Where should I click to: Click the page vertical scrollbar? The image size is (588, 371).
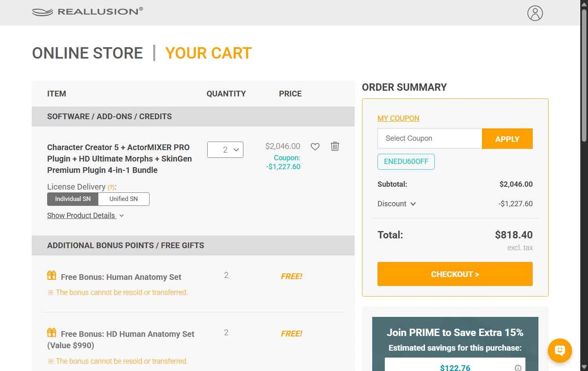click(x=584, y=75)
